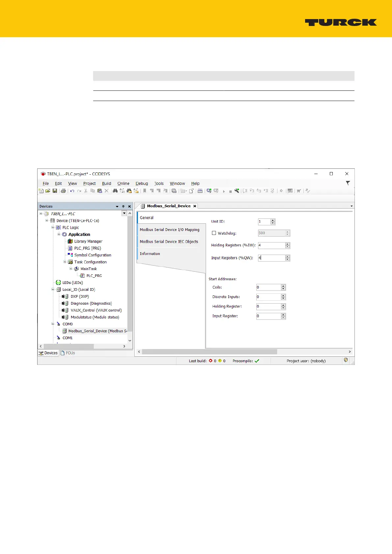Select VAUX_Control (VAUX control) tree item
Screen dimensions: 392x554
pyautogui.click(x=96, y=310)
